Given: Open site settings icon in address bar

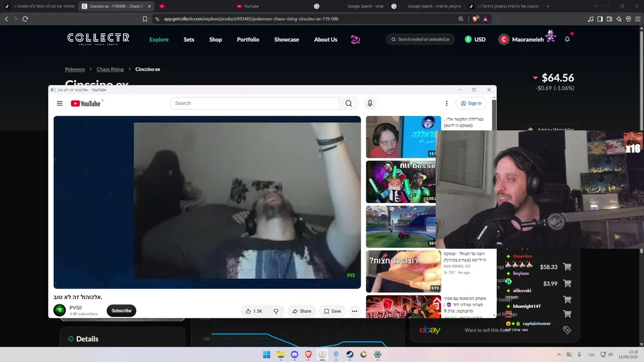Looking at the screenshot, I should (157, 19).
